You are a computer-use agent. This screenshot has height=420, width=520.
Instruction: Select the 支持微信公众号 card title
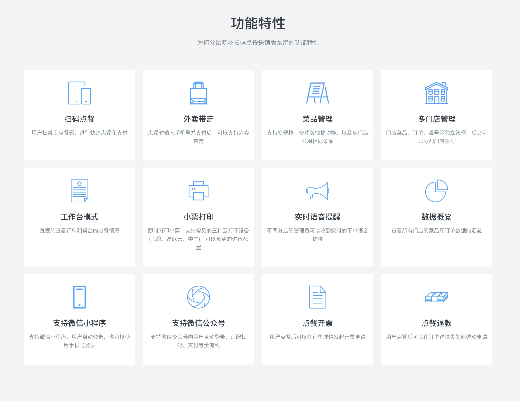pos(198,323)
